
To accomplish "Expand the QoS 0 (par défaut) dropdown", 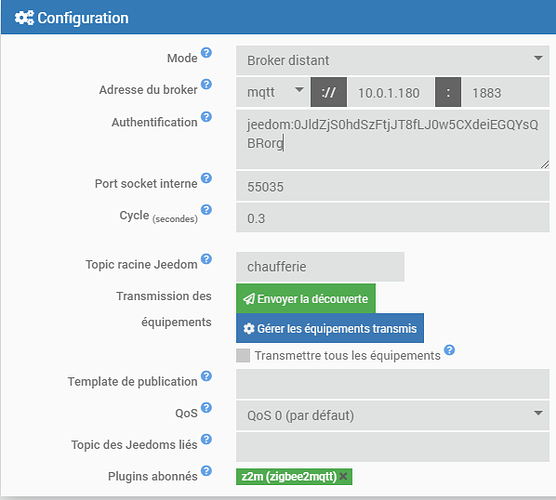I will pyautogui.click(x=393, y=415).
